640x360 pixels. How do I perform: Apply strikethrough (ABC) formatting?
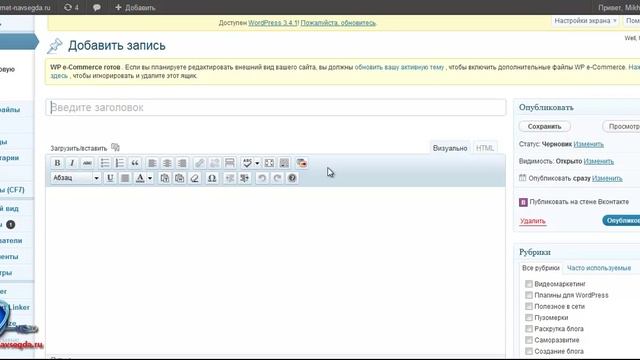pyautogui.click(x=87, y=163)
